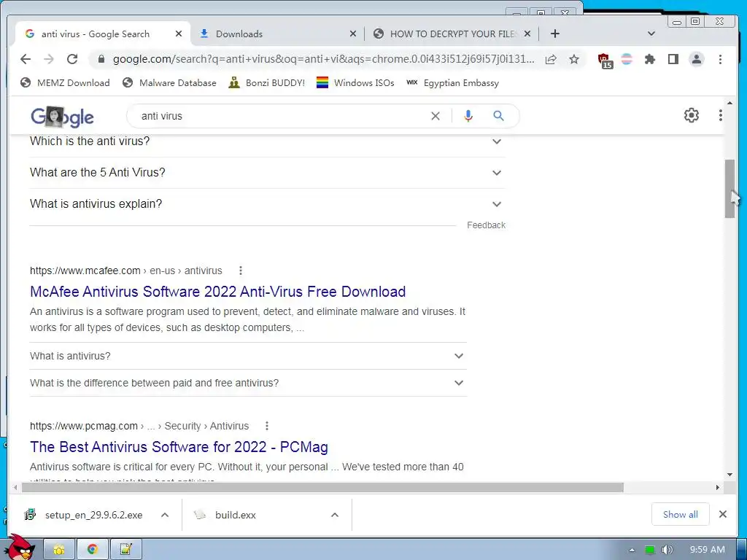Screen dimensions: 747x560
Task: Open the Malware Database bookmark
Action: (x=169, y=83)
